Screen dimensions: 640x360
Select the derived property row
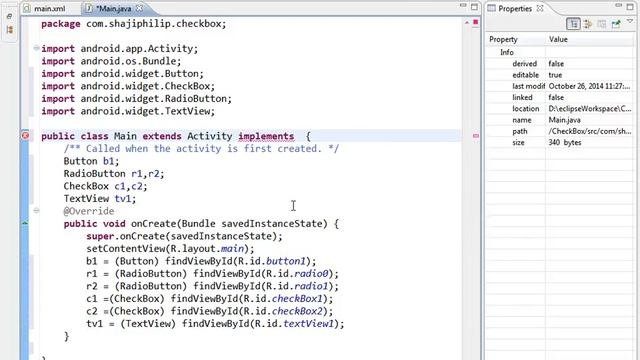pos(560,64)
